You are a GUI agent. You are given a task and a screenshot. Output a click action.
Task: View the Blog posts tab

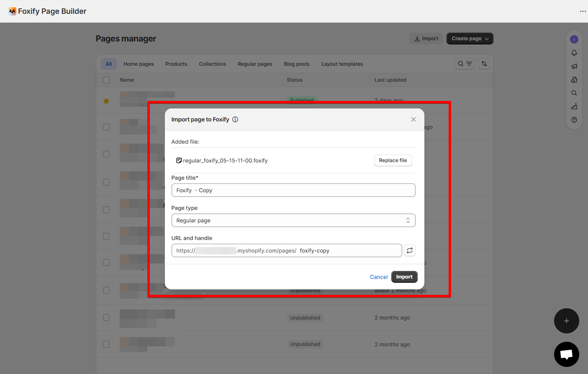coord(297,64)
